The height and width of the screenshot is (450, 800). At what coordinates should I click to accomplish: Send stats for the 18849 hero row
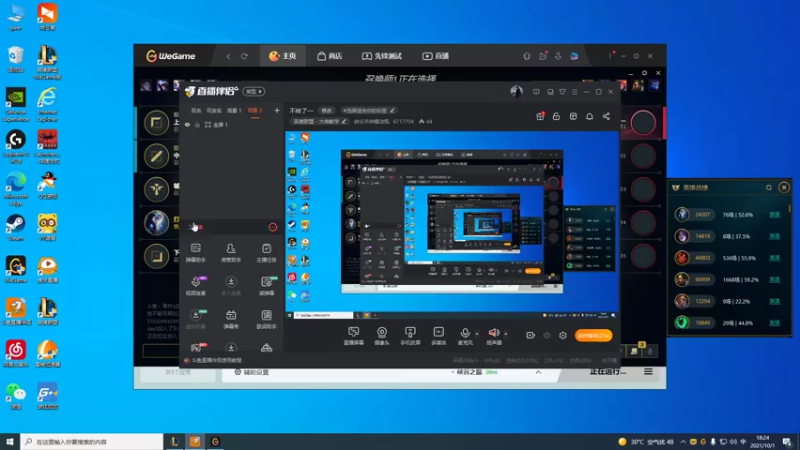point(774,323)
